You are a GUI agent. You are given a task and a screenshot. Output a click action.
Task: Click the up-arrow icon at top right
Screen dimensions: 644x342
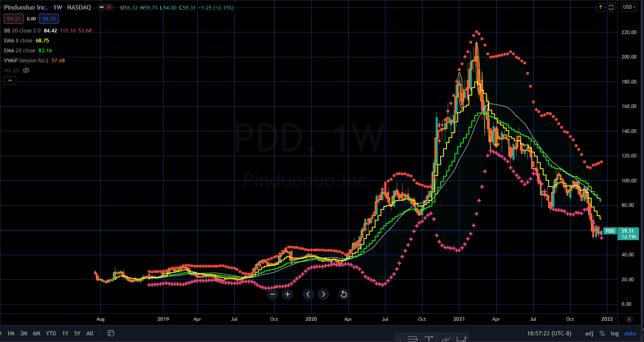tap(600, 7)
